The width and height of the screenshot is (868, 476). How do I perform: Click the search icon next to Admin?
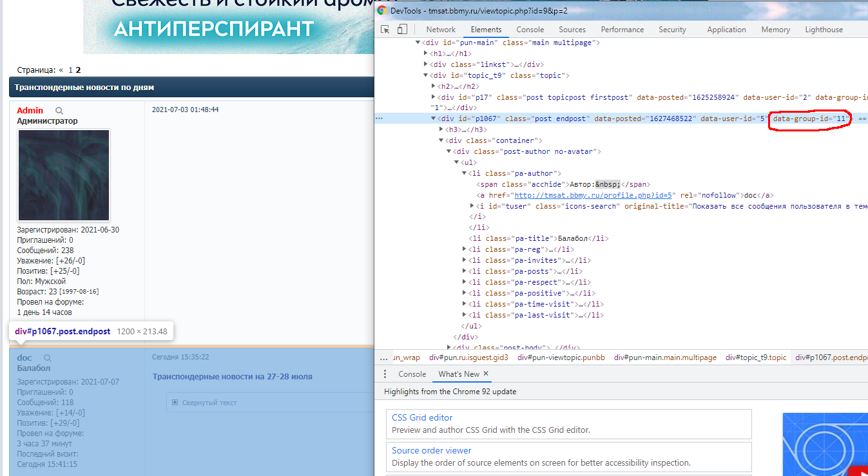(59, 111)
